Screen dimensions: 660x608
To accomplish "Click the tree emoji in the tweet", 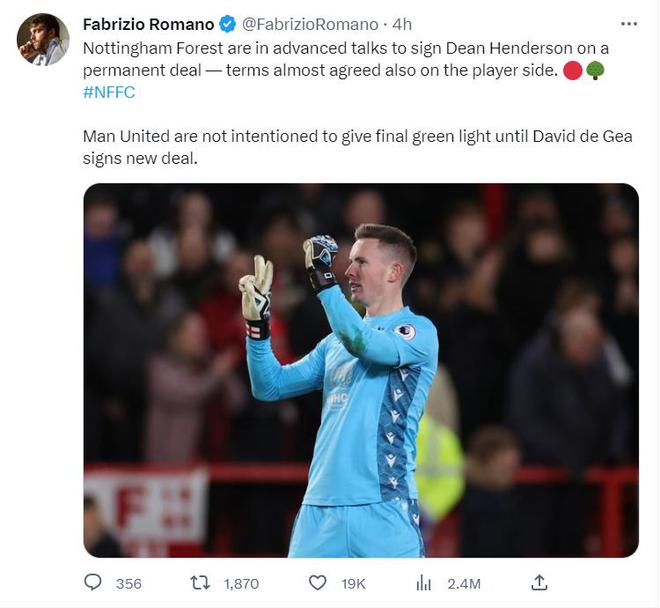I will [595, 70].
